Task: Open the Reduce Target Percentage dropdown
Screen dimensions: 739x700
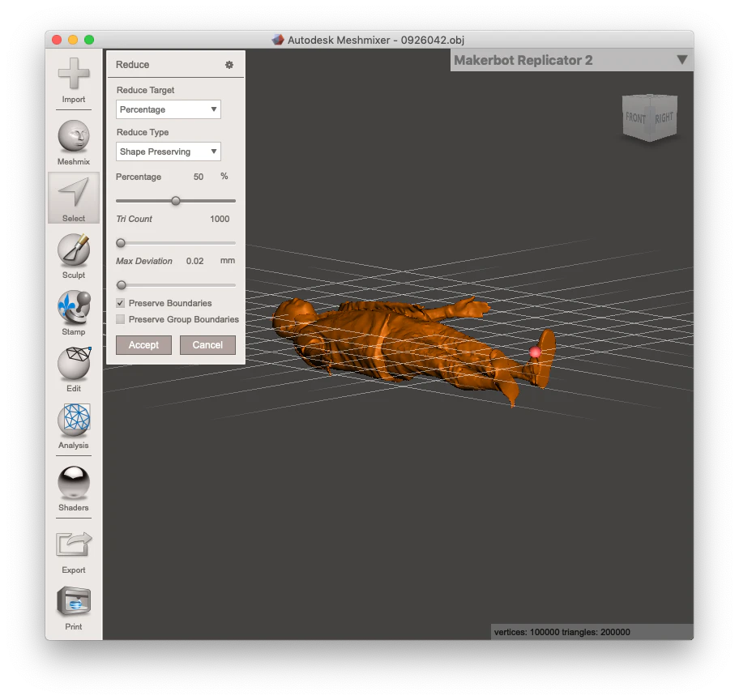Action: tap(169, 109)
